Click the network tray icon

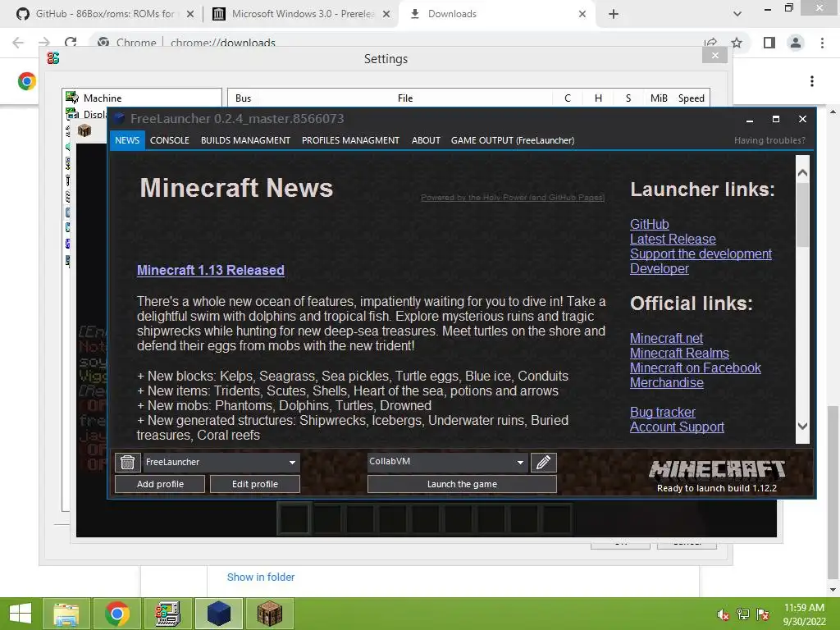pyautogui.click(x=743, y=614)
